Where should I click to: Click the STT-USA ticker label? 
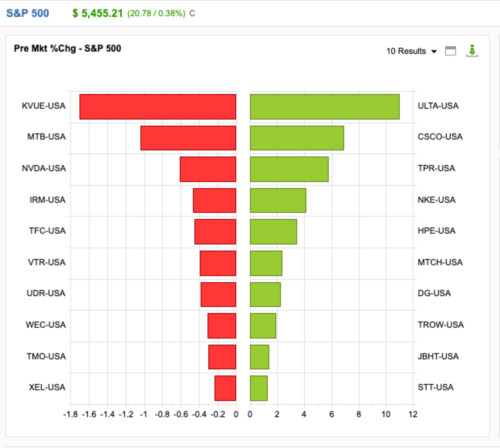(435, 387)
